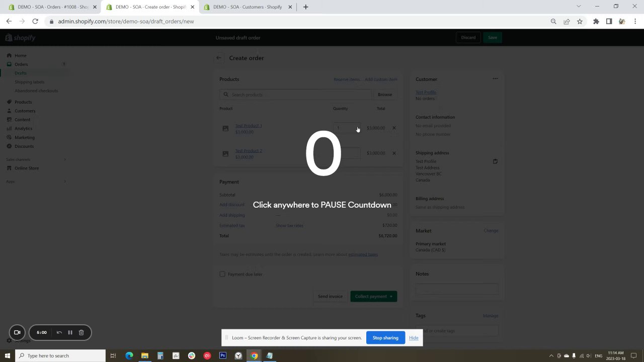Open the Test Profile customer link
Screen dimensions: 644x362
[x=426, y=92]
